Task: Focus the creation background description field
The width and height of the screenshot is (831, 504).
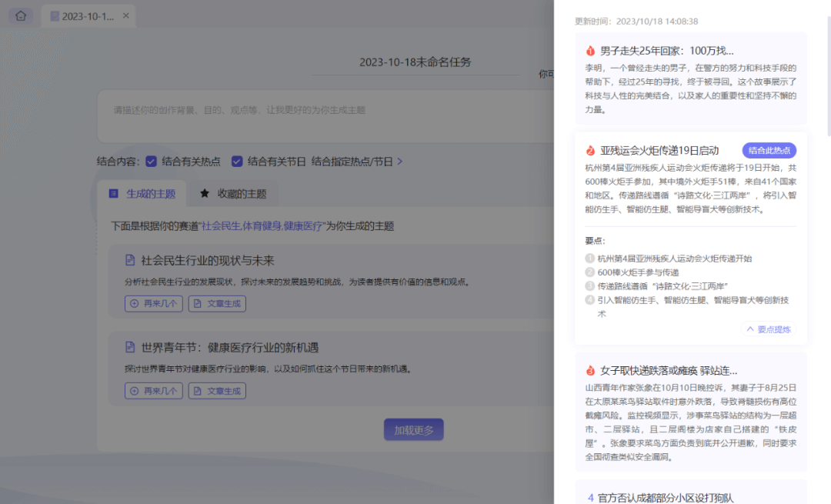Action: (x=325, y=115)
